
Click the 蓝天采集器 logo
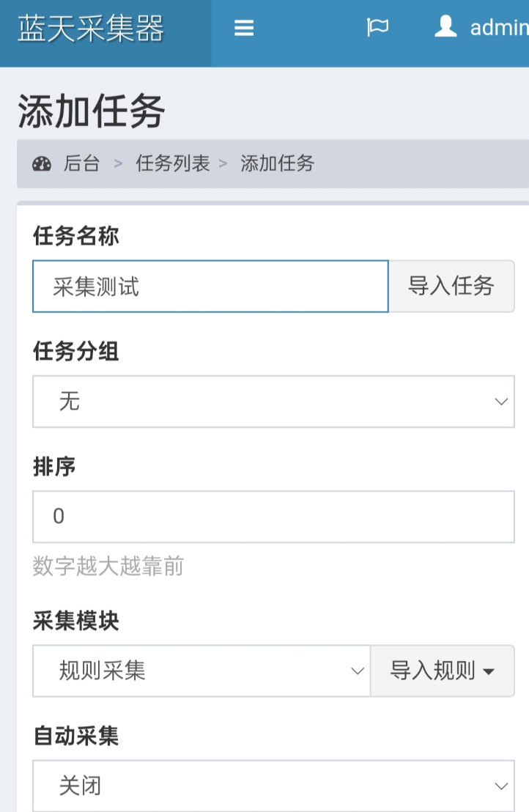click(x=91, y=29)
